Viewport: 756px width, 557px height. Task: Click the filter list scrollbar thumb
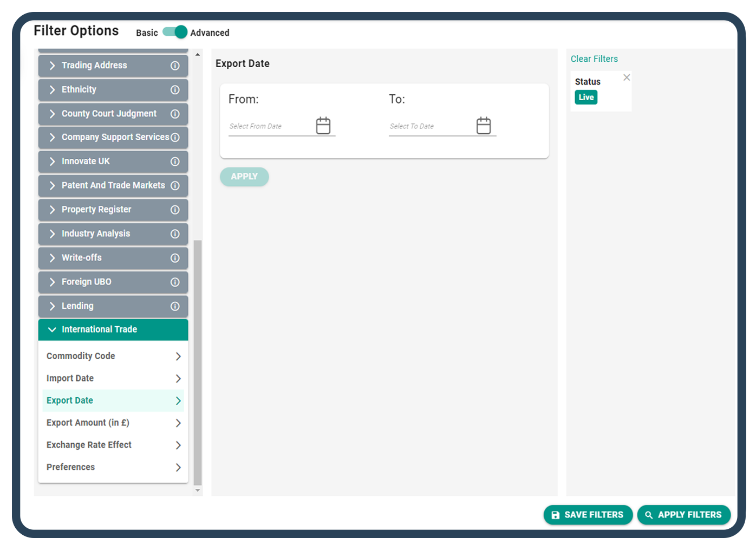tap(198, 362)
